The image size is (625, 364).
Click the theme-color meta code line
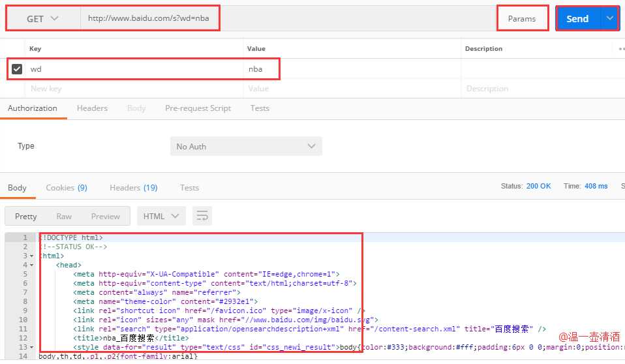point(166,302)
